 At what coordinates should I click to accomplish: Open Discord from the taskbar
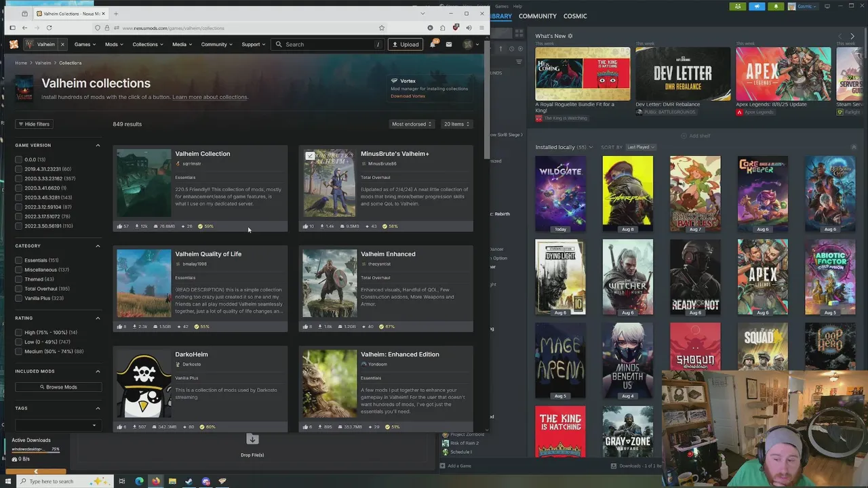tap(206, 481)
